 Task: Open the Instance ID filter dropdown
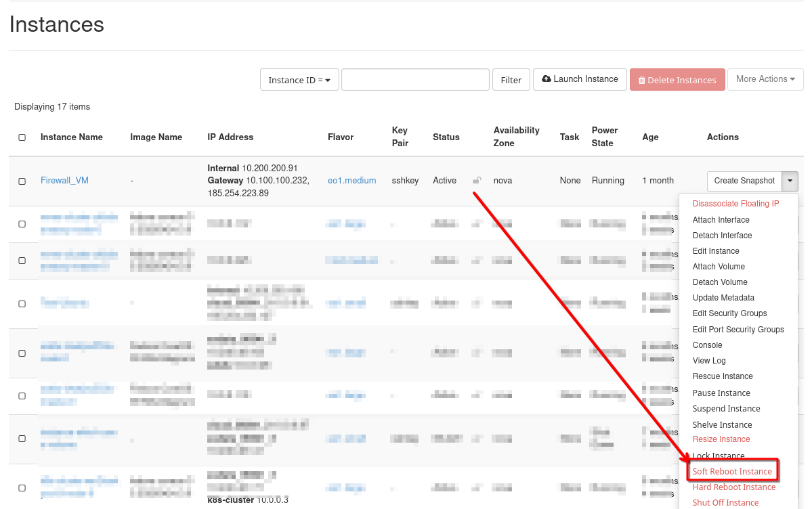tap(299, 80)
